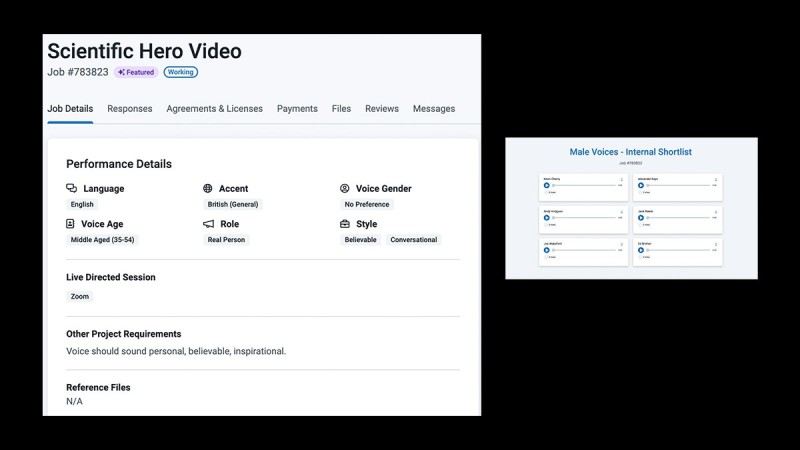Click the Other Project Requirements heading
The height and width of the screenshot is (450, 800).
(x=123, y=334)
